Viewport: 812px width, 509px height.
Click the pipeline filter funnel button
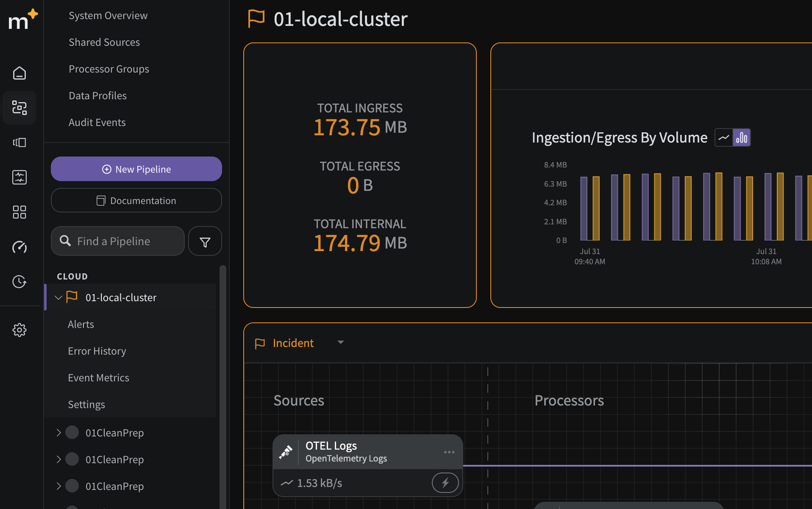click(205, 241)
